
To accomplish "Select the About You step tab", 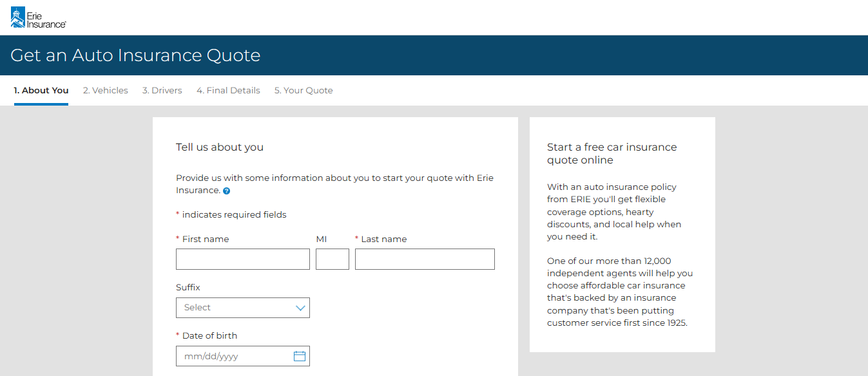I will click(x=41, y=91).
